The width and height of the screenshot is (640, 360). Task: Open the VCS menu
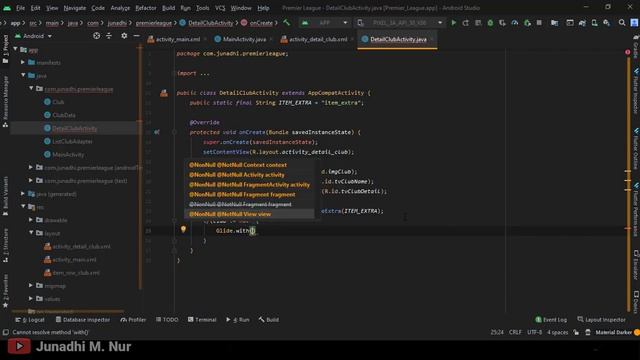pyautogui.click(x=220, y=8)
